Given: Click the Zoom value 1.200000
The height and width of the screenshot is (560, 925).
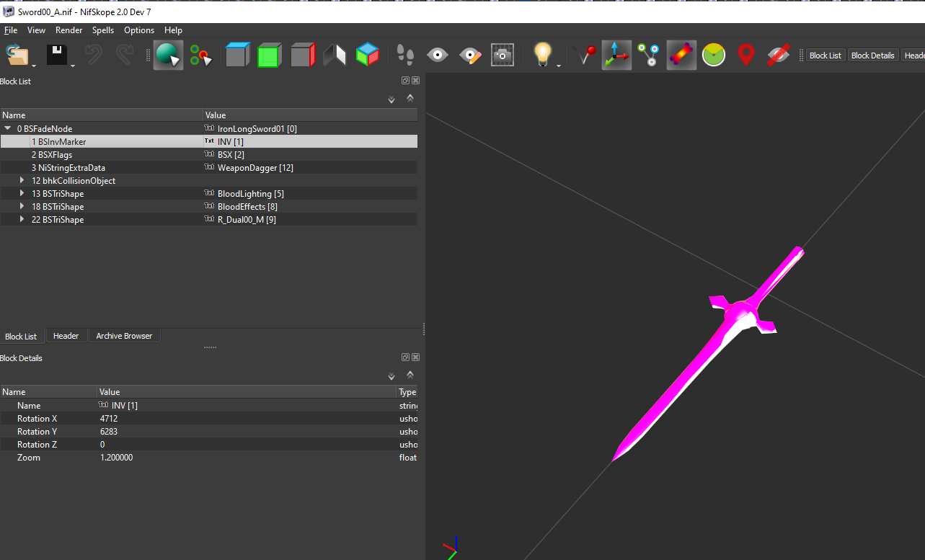Looking at the screenshot, I should click(x=116, y=457).
